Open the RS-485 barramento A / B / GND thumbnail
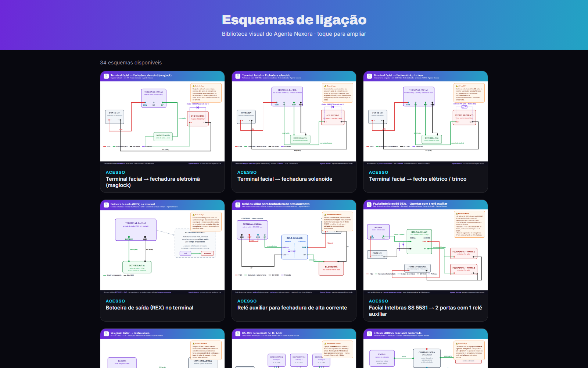This screenshot has width=588, height=368. pos(294,348)
